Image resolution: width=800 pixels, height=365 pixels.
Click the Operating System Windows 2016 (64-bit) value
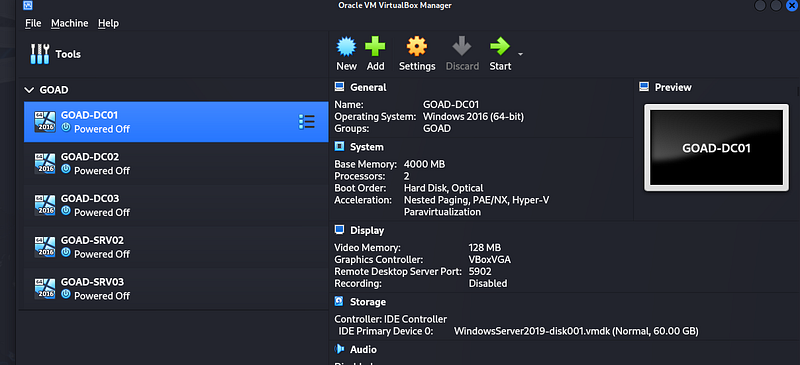coord(473,116)
